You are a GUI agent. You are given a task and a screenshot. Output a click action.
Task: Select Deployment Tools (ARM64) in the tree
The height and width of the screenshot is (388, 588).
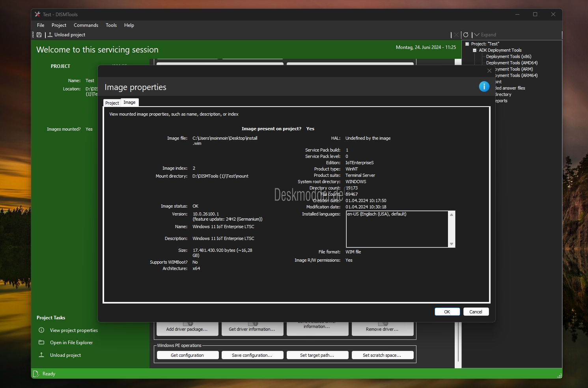tap(516, 75)
